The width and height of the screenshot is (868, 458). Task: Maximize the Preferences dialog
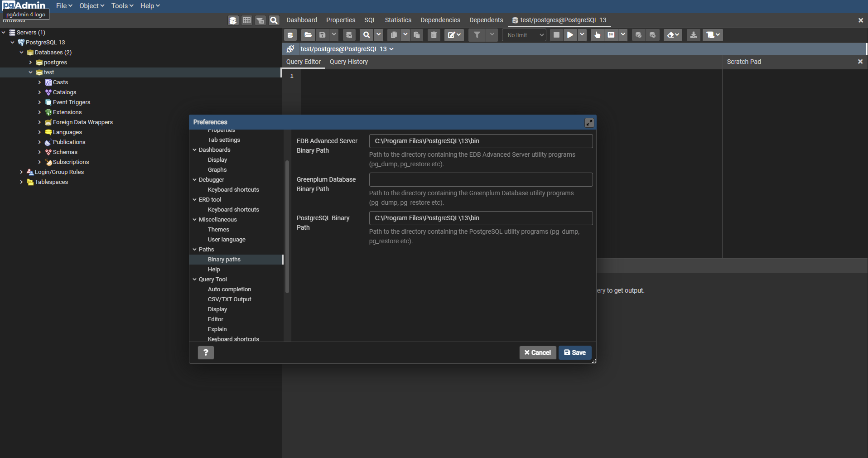pyautogui.click(x=589, y=122)
